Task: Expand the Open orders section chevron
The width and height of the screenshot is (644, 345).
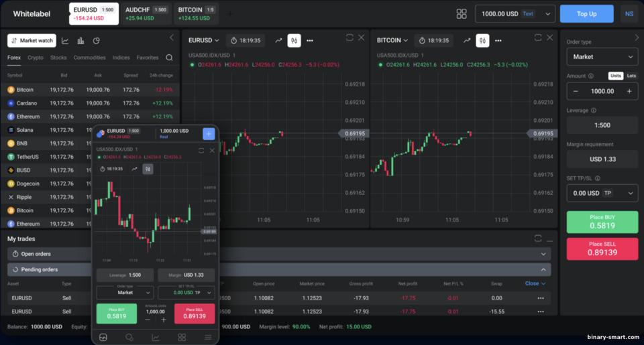Action: 543,254
